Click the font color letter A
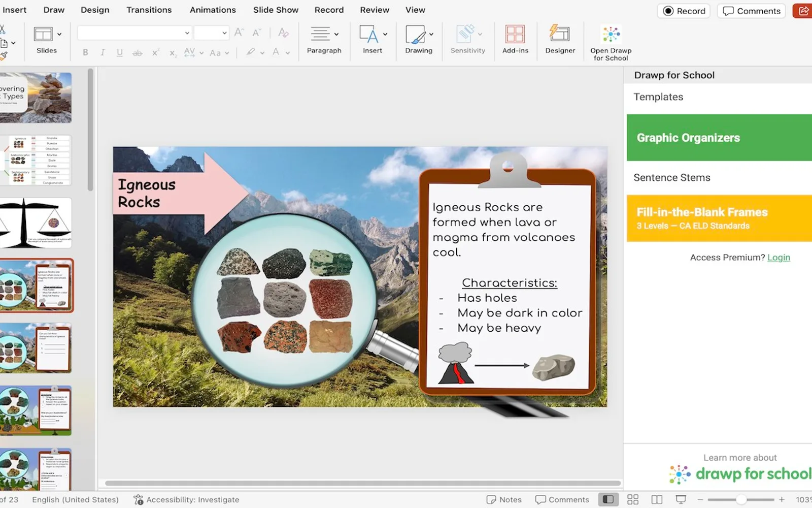 click(276, 52)
